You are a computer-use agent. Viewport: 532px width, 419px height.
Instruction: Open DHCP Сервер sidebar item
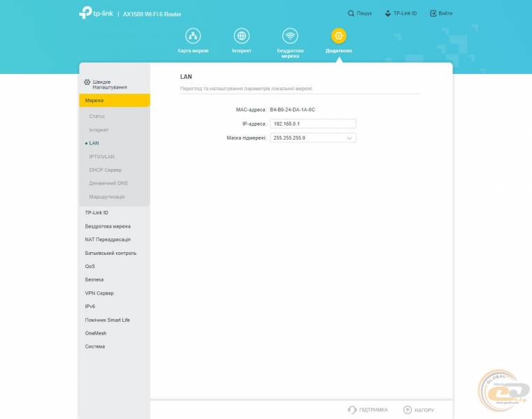click(105, 170)
